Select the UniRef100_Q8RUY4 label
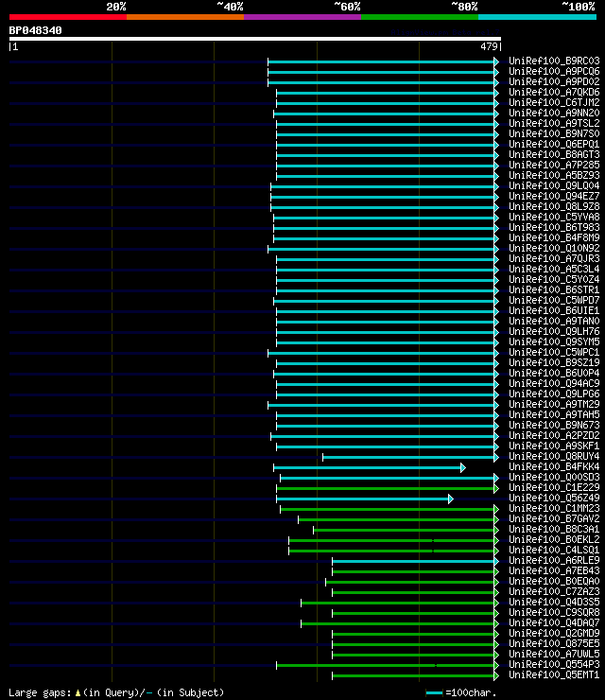605x700 pixels. coord(554,456)
